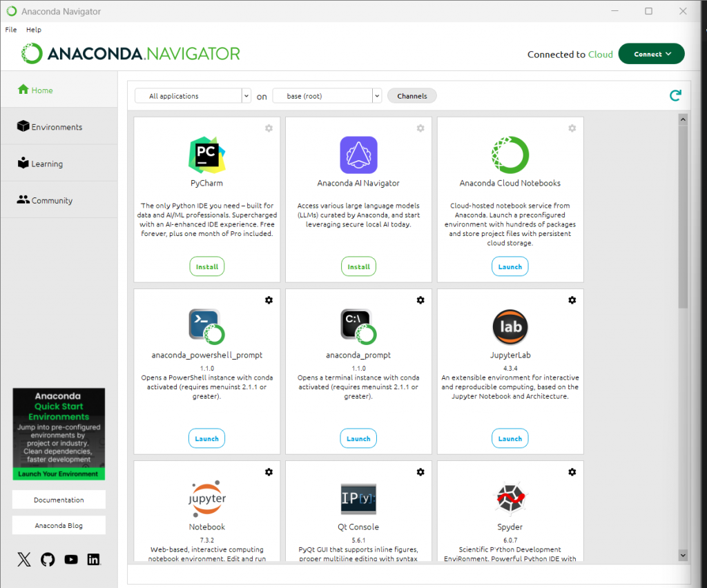Switch to the Learning tab
This screenshot has width=707, height=588.
click(x=59, y=164)
